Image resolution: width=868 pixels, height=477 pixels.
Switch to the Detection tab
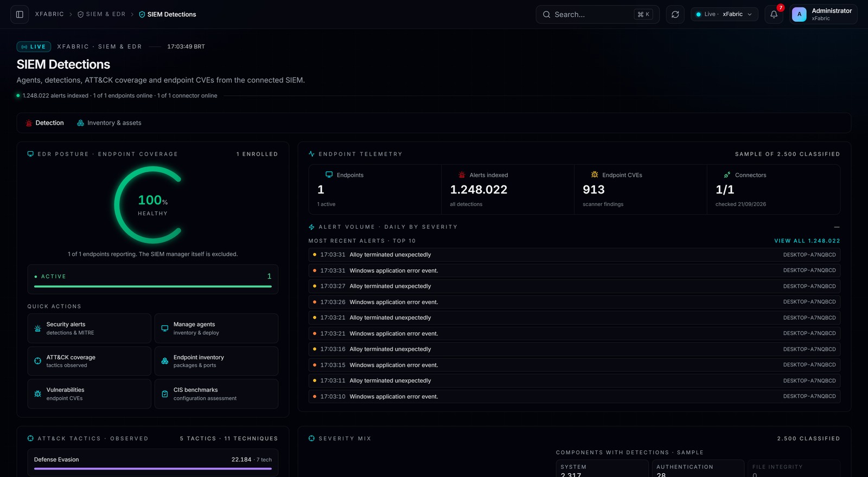click(x=44, y=123)
